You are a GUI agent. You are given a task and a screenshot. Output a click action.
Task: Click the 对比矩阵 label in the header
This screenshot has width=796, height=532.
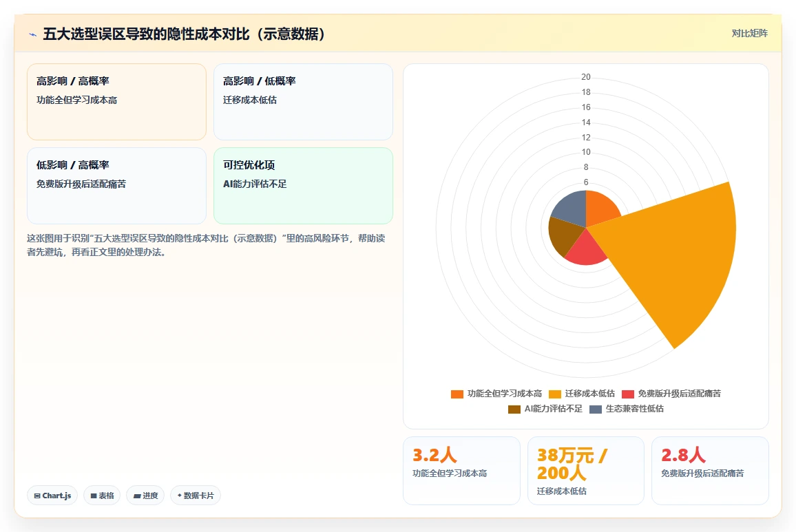[x=749, y=34]
